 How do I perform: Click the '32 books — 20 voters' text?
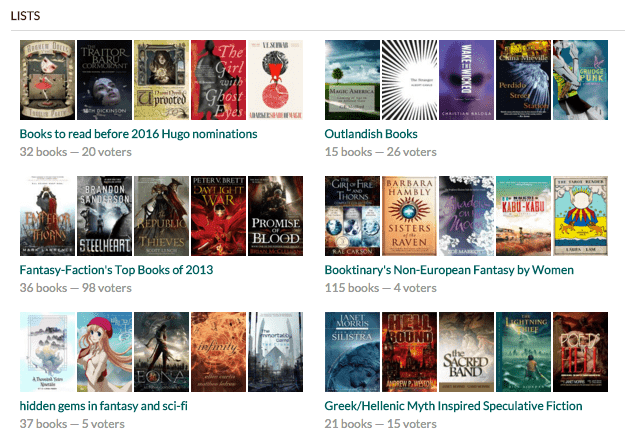tap(75, 152)
